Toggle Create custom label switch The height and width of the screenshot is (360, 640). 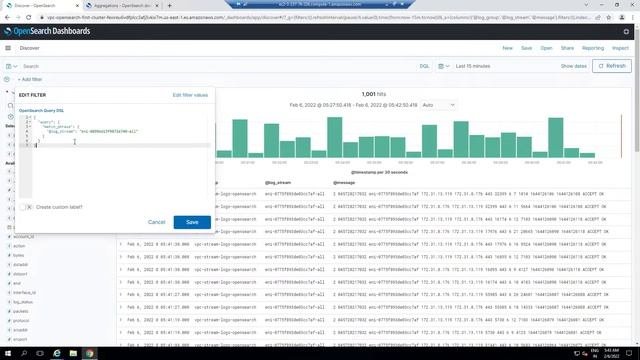pos(26,207)
